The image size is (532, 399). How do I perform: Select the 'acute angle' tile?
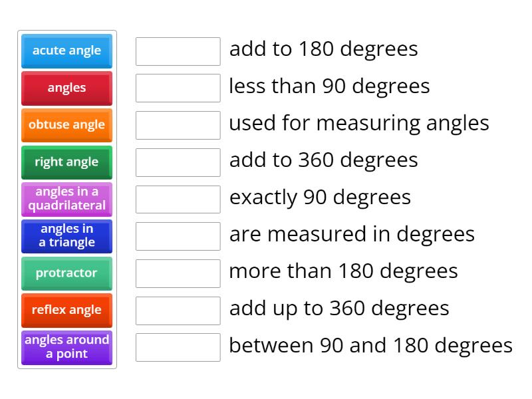(x=66, y=51)
